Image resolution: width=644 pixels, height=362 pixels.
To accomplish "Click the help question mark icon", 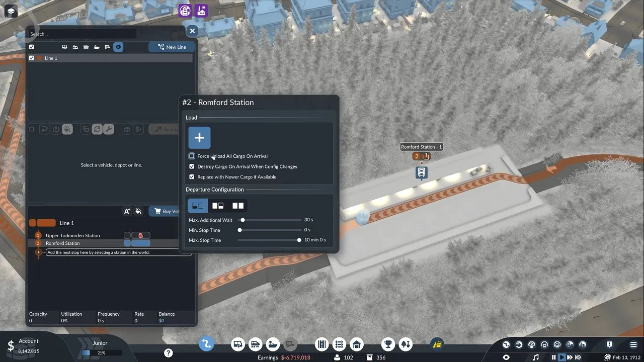I will click(169, 353).
